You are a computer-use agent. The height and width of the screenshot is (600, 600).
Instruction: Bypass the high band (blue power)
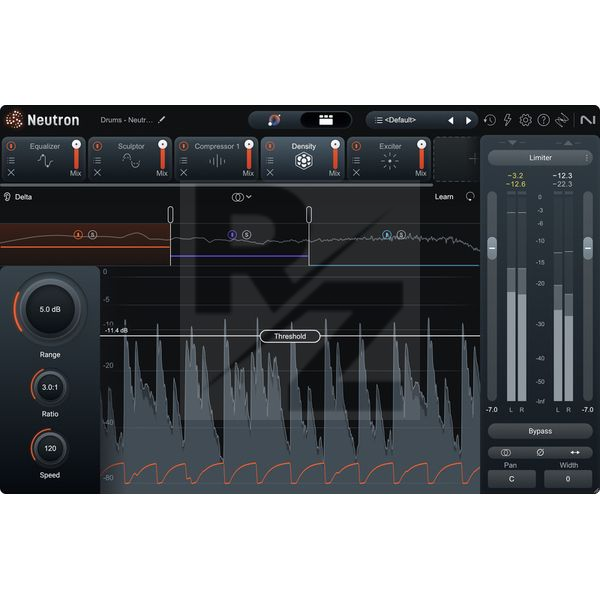point(386,235)
